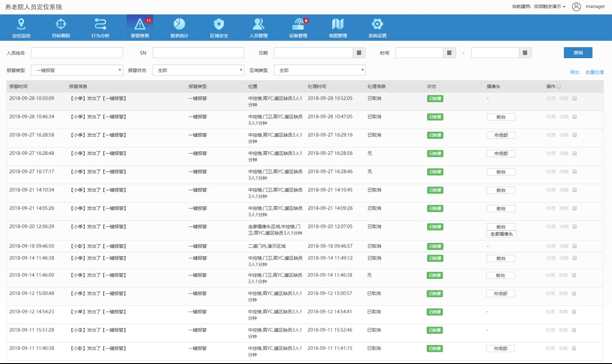The width and height of the screenshot is (612, 364).
Task: Check the row checkbox for 2018-09-28 10:50:09 alarm
Action: [575, 98]
